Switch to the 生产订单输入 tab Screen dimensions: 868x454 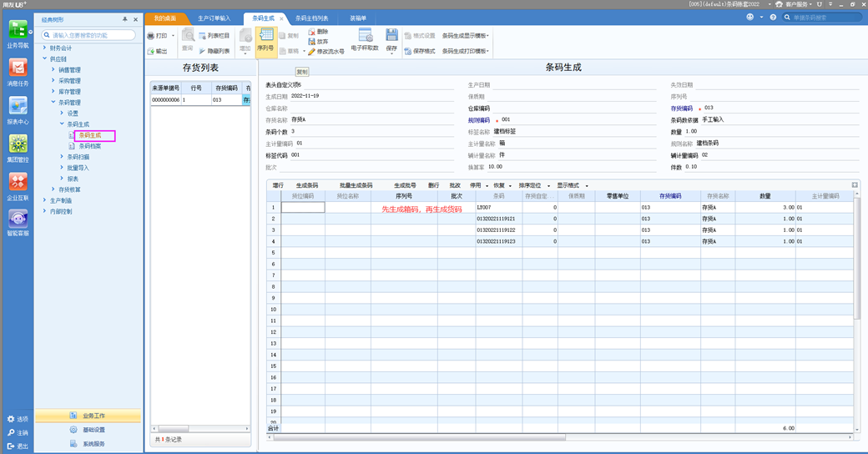coord(214,18)
